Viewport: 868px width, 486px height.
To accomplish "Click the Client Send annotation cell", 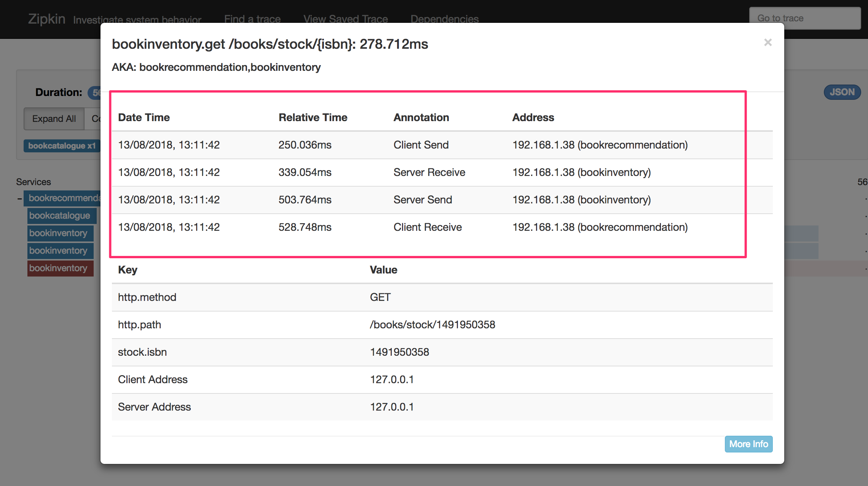I will click(x=421, y=145).
